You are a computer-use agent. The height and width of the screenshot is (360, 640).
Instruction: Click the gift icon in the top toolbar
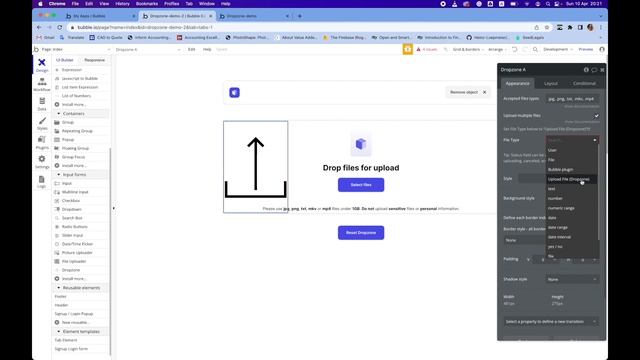coord(407,49)
